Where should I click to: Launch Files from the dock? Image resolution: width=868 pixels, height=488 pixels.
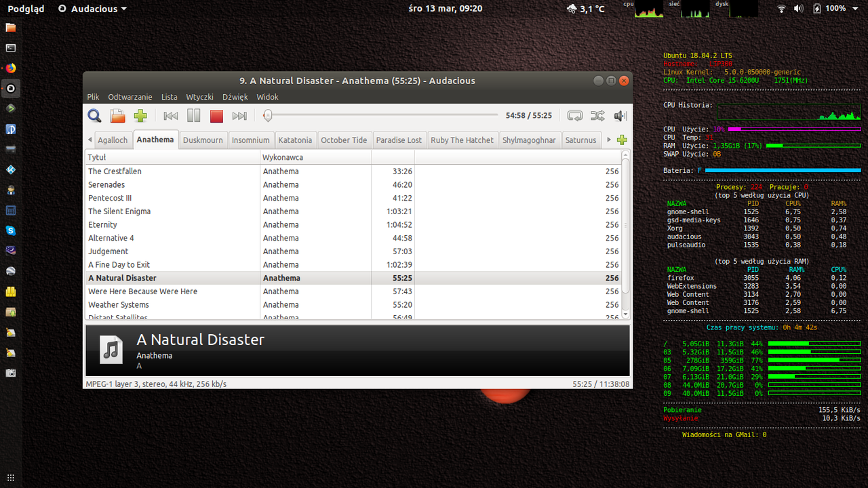pos(10,28)
